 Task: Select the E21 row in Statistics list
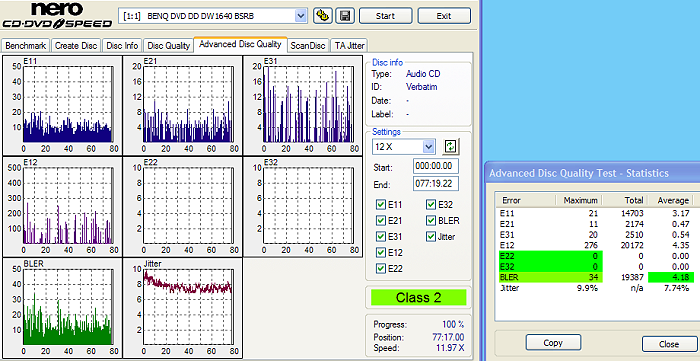click(x=596, y=224)
